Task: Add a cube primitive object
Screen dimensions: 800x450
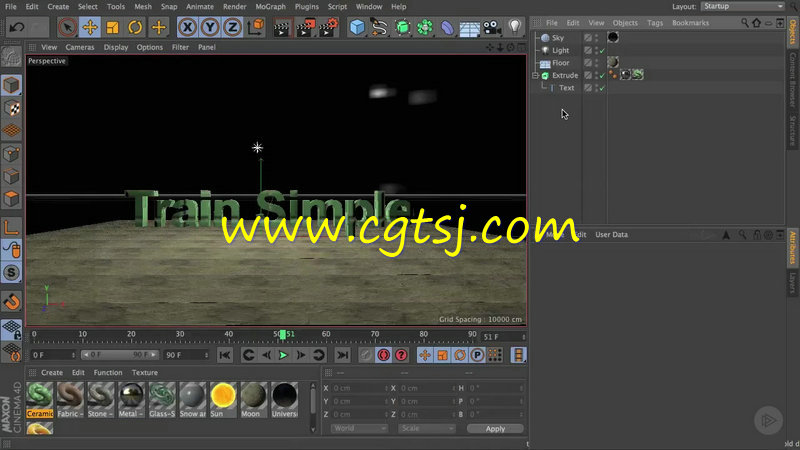Action: click(357, 27)
